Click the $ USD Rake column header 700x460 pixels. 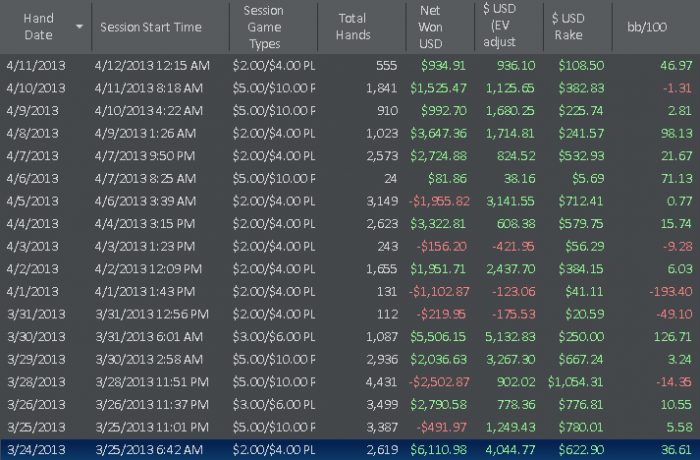pos(572,27)
